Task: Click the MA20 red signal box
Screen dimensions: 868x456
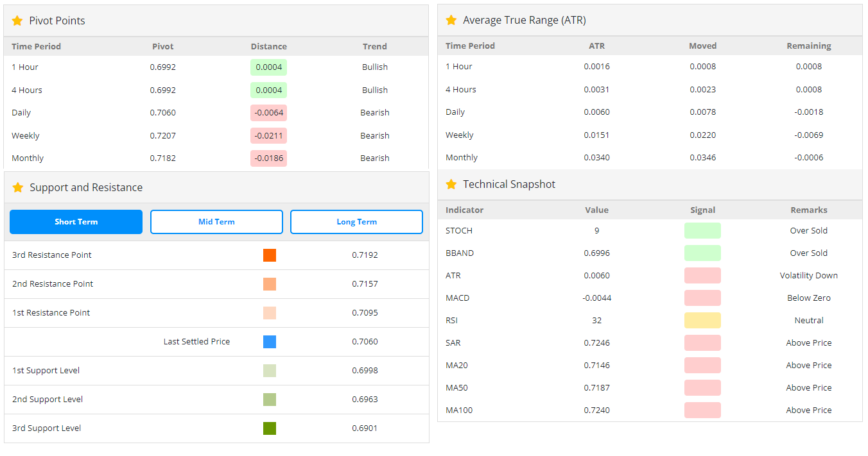Action: [702, 366]
